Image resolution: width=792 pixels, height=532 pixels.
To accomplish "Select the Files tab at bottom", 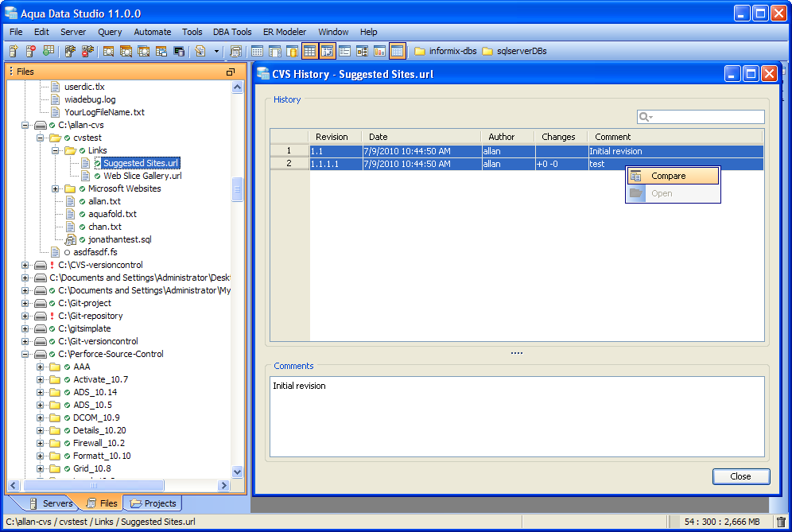I will click(x=102, y=503).
